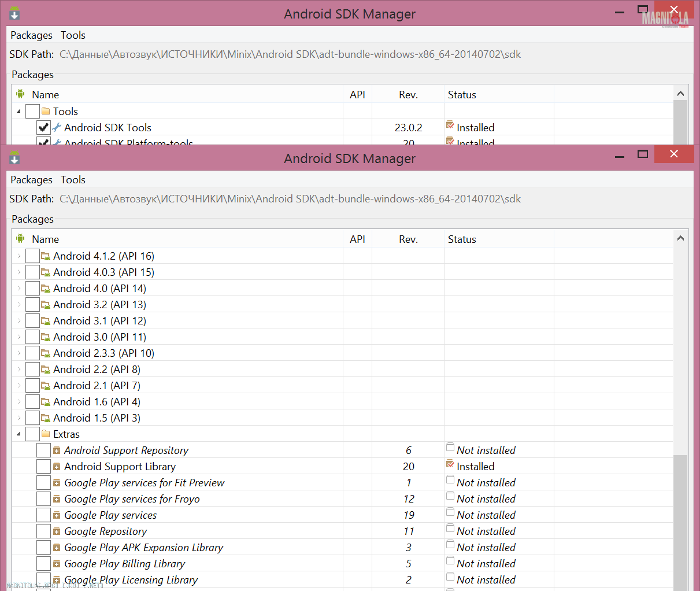Screen dimensions: 700x591
Task: Click the Tools folder icon in back window
Action: coord(46,112)
